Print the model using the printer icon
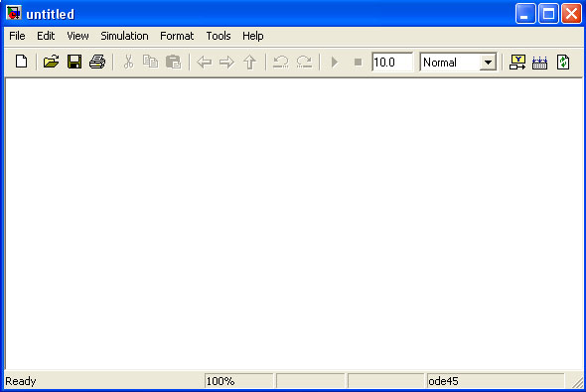This screenshot has width=586, height=392. pyautogui.click(x=97, y=62)
